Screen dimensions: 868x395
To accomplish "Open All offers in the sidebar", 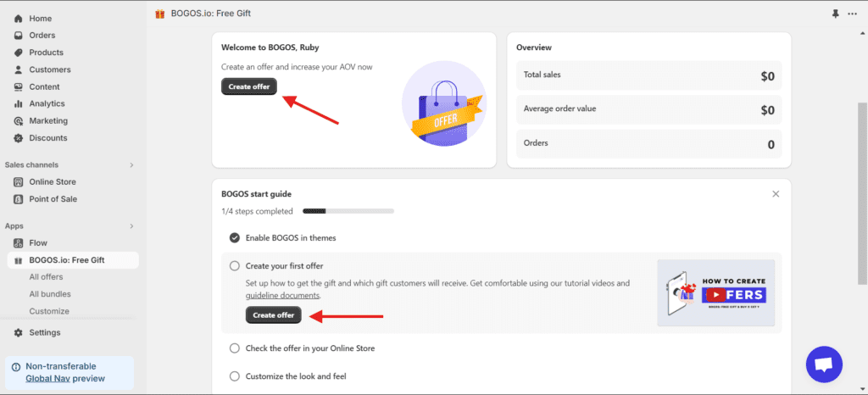I will (x=46, y=277).
